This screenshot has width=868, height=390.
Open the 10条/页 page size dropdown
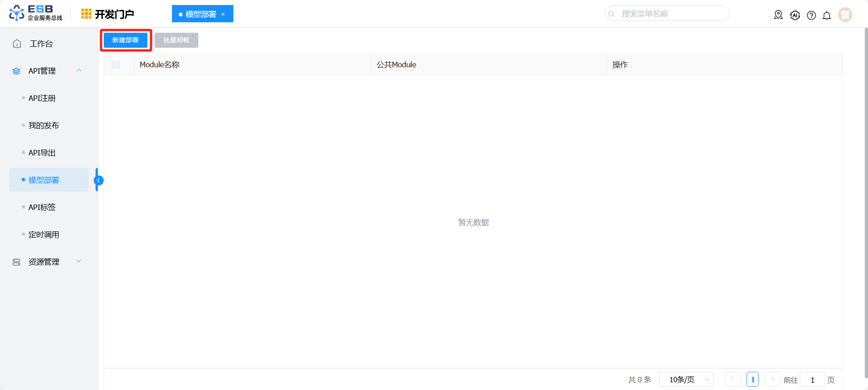[x=686, y=380]
